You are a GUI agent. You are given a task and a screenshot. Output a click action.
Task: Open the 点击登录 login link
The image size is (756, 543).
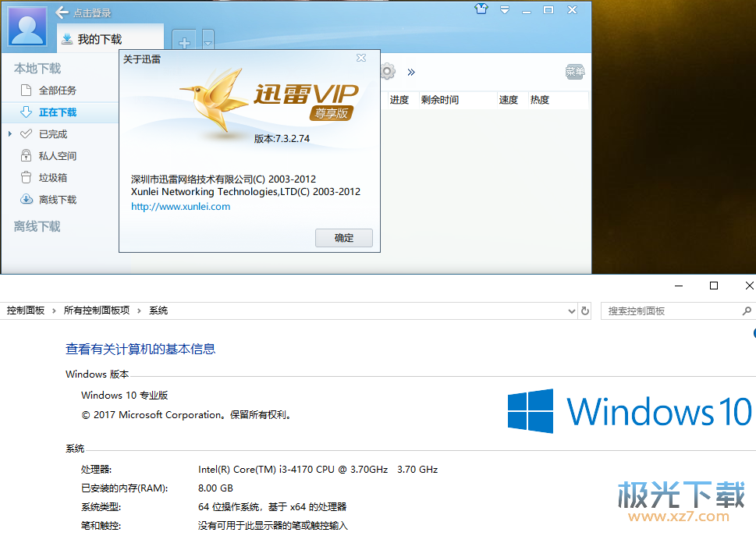point(92,13)
